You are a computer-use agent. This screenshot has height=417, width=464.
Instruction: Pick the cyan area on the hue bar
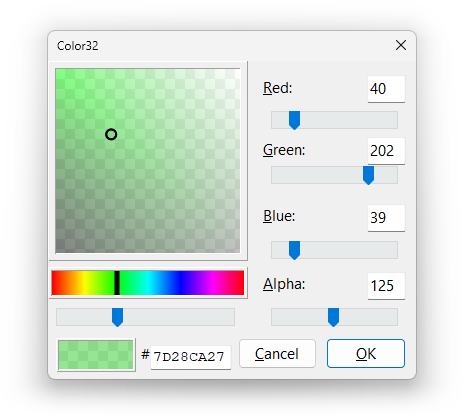click(x=151, y=283)
